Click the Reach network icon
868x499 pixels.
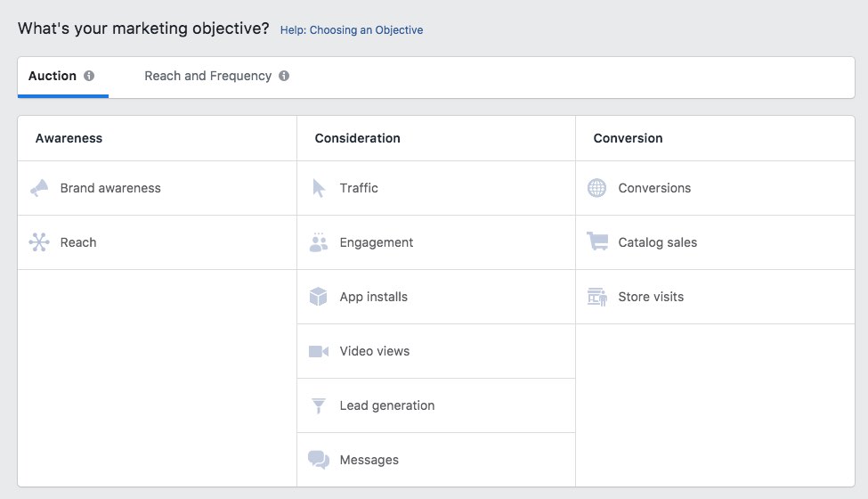tap(39, 242)
